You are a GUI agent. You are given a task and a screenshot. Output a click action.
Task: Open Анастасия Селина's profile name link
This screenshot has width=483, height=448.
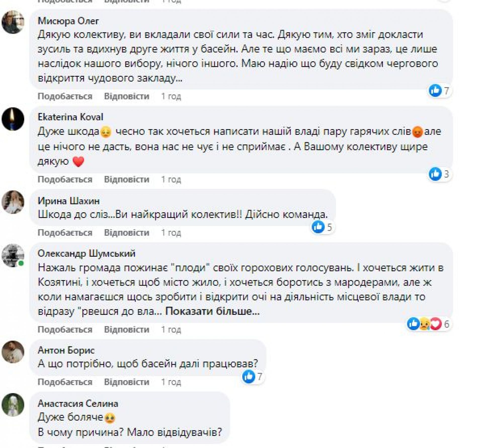point(78,404)
